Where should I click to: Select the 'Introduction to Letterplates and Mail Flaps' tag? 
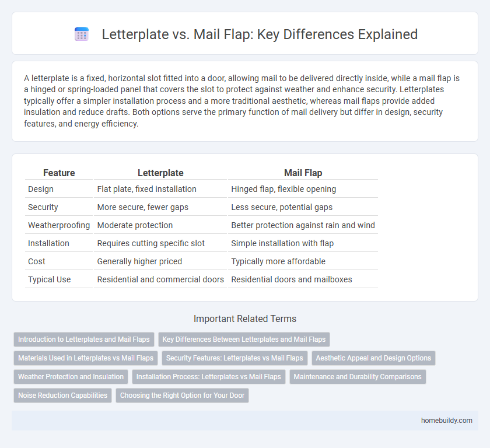pyautogui.click(x=84, y=339)
